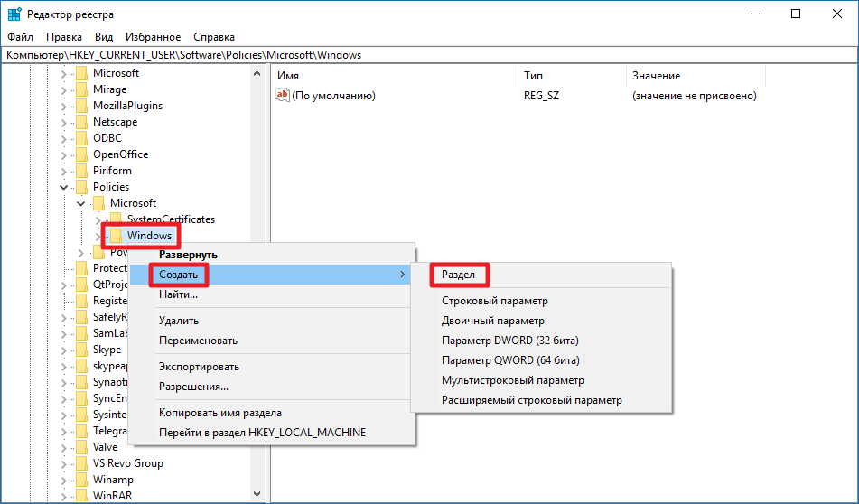859x504 pixels.
Task: Expand the Netscape key
Action: 63,122
